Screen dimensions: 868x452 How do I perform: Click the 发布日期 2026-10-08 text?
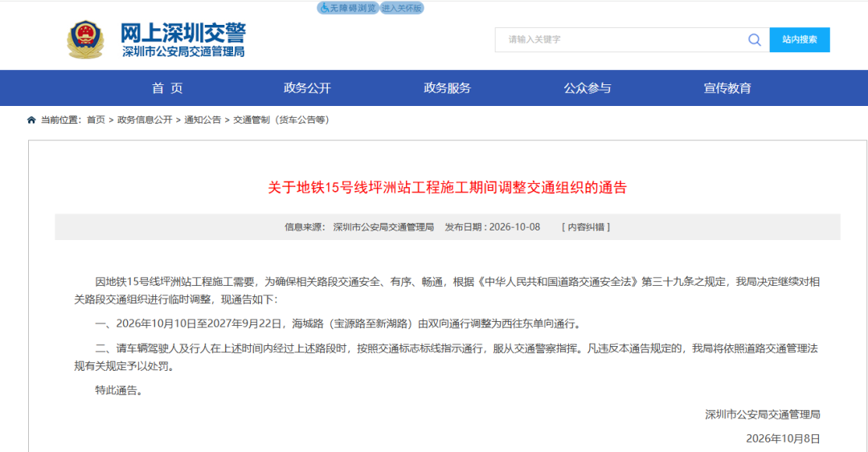(x=493, y=227)
